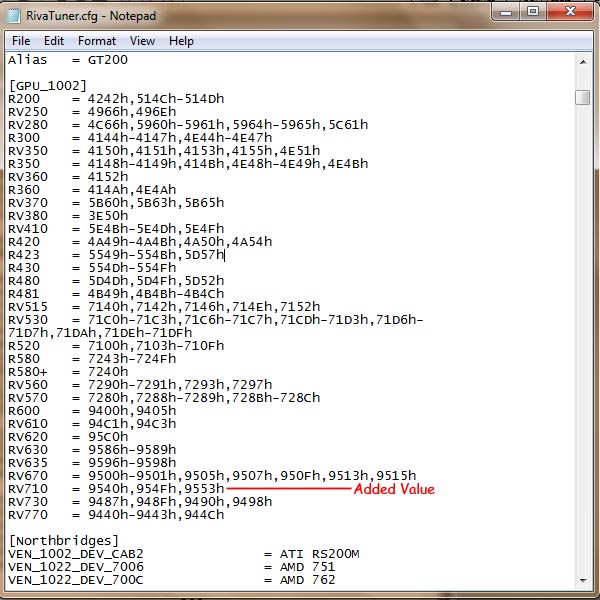
Task: Click the R350 line
Action: (x=188, y=164)
